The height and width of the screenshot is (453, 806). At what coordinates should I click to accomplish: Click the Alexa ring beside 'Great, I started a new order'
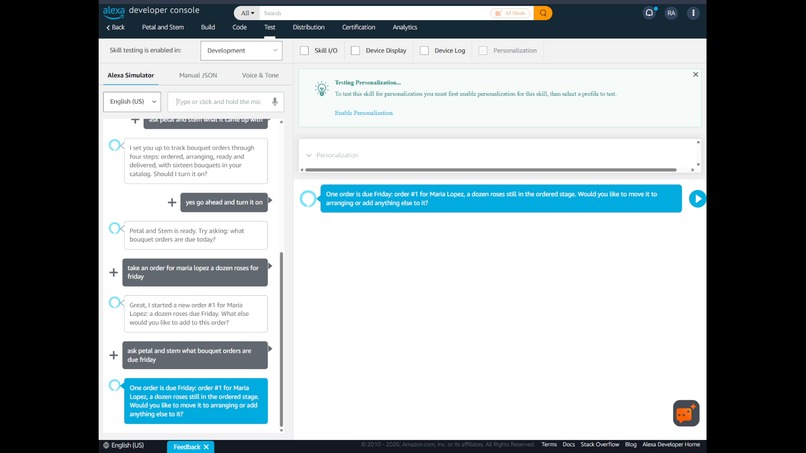click(x=116, y=302)
